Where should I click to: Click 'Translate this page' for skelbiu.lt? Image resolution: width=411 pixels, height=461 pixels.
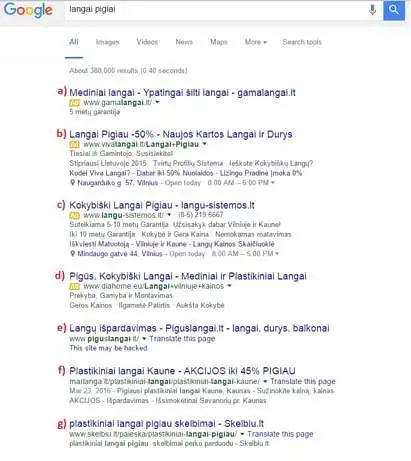(x=280, y=434)
